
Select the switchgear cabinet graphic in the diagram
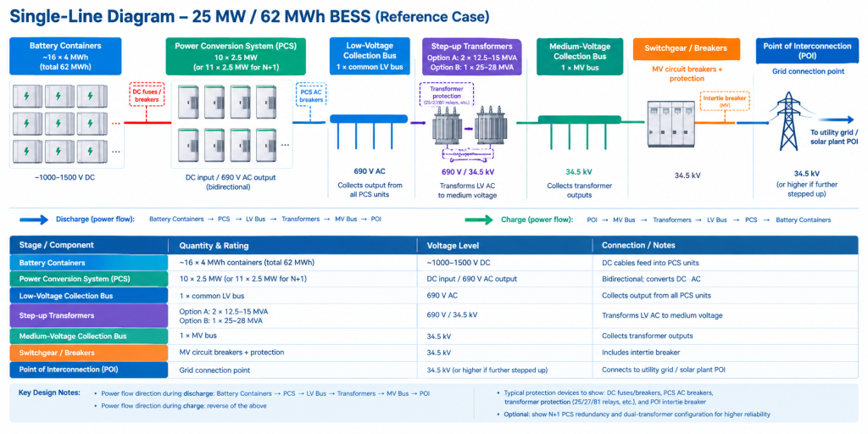[x=671, y=124]
